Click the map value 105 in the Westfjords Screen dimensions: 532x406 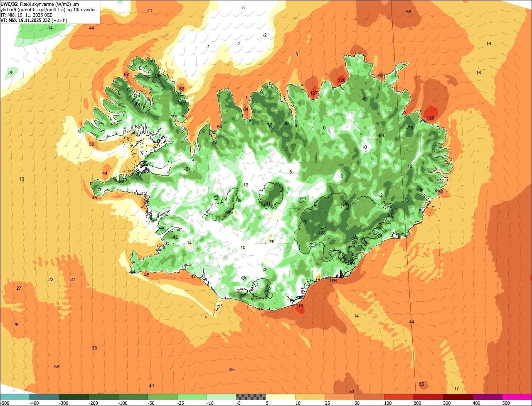pyautogui.click(x=158, y=76)
